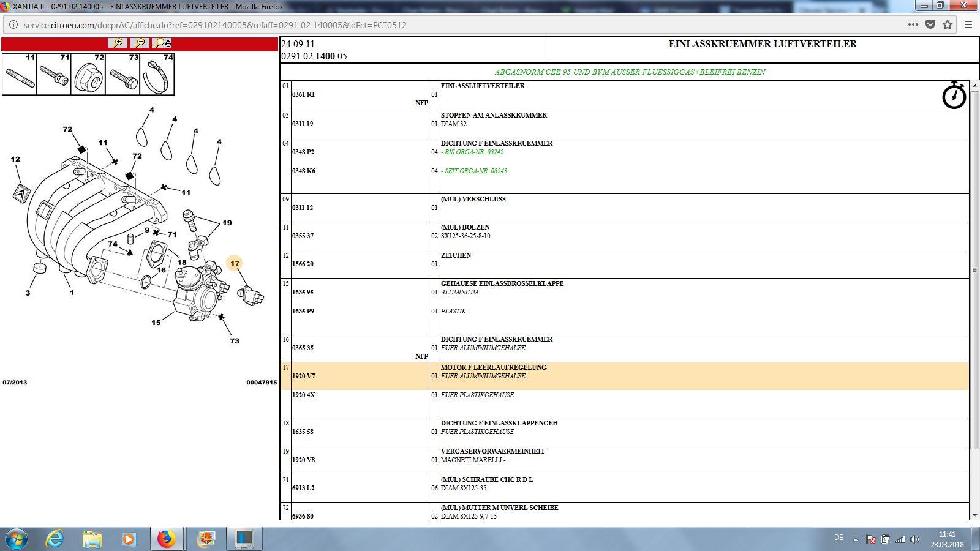
Task: Select callout 3 in the diagram
Action: pyautogui.click(x=28, y=293)
